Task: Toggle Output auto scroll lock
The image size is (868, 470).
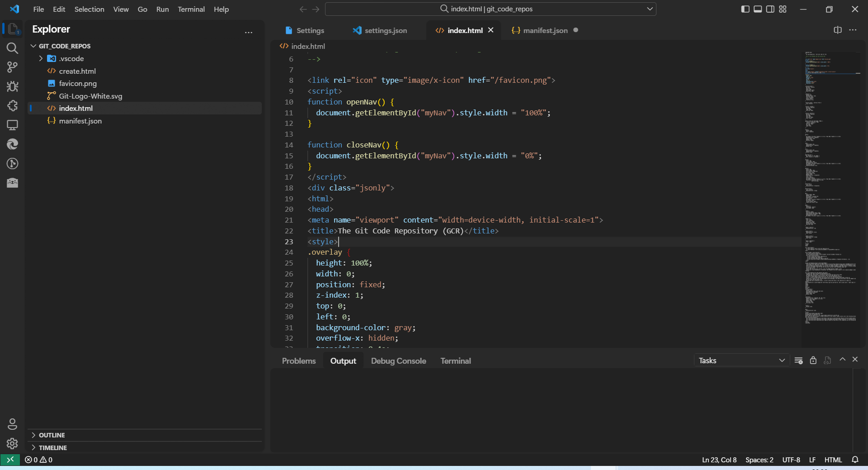Action: 813,361
